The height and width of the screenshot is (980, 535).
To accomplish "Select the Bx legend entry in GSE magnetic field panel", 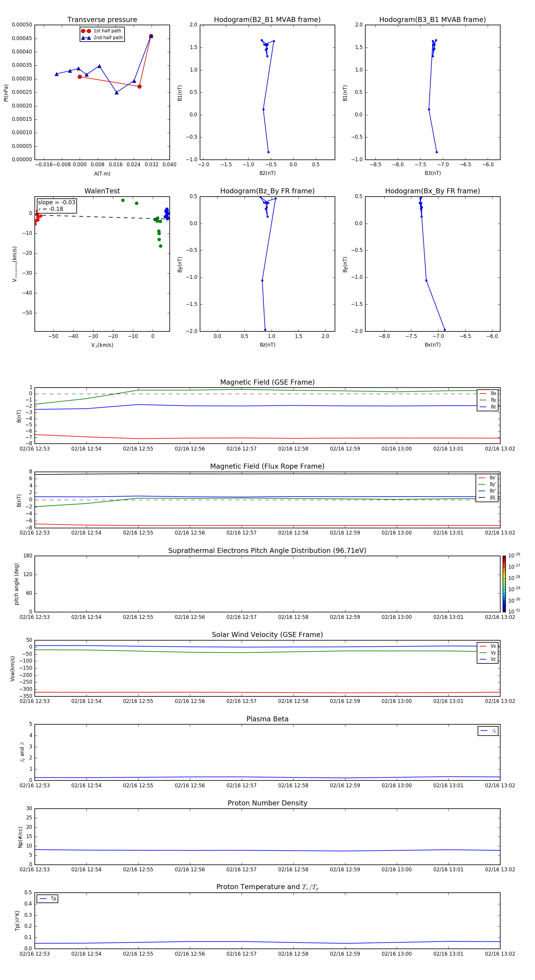I will click(x=488, y=393).
